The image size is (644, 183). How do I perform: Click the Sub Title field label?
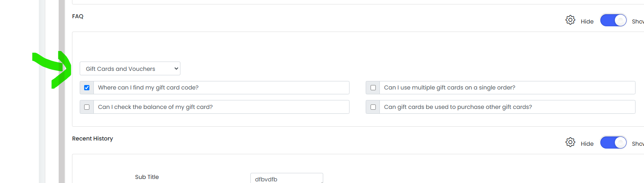(x=147, y=177)
